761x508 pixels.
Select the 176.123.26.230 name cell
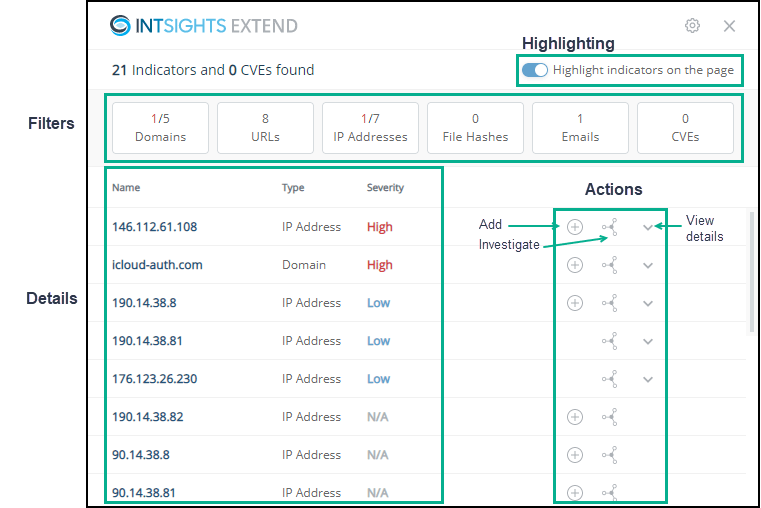[x=154, y=379]
